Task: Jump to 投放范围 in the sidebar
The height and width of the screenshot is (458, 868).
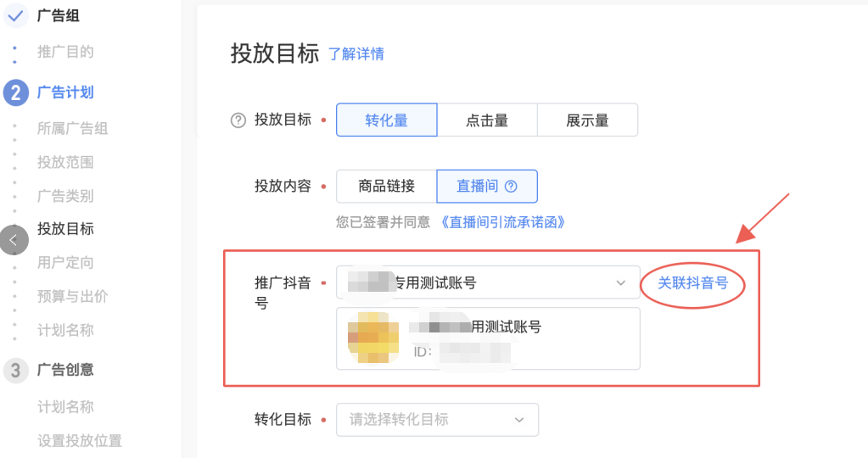Action: click(x=65, y=162)
